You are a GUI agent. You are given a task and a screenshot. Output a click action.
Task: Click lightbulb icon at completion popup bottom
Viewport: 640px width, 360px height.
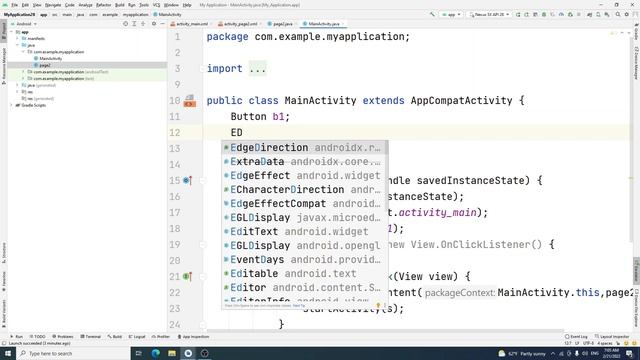pos(378,305)
